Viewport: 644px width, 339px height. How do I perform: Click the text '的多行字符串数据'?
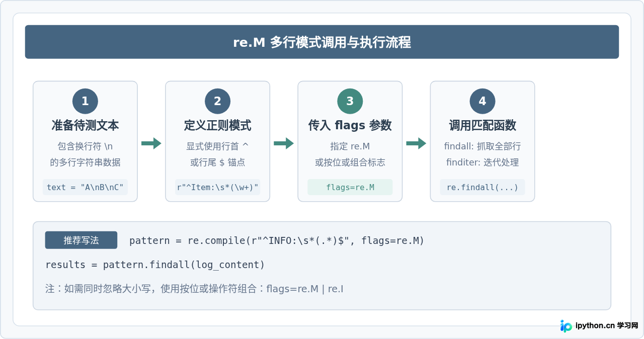click(x=85, y=162)
